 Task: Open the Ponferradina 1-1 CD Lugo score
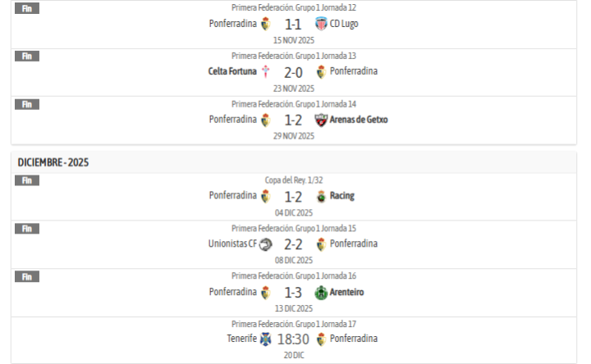point(293,24)
